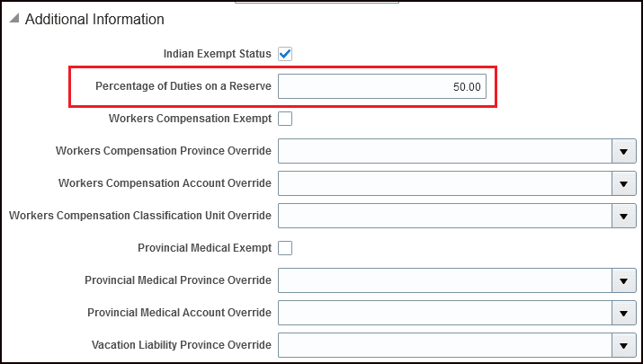Screen dimensions: 643x364
Task: Open Vacation Liability Province Override dropdown arrow
Action: point(623,345)
